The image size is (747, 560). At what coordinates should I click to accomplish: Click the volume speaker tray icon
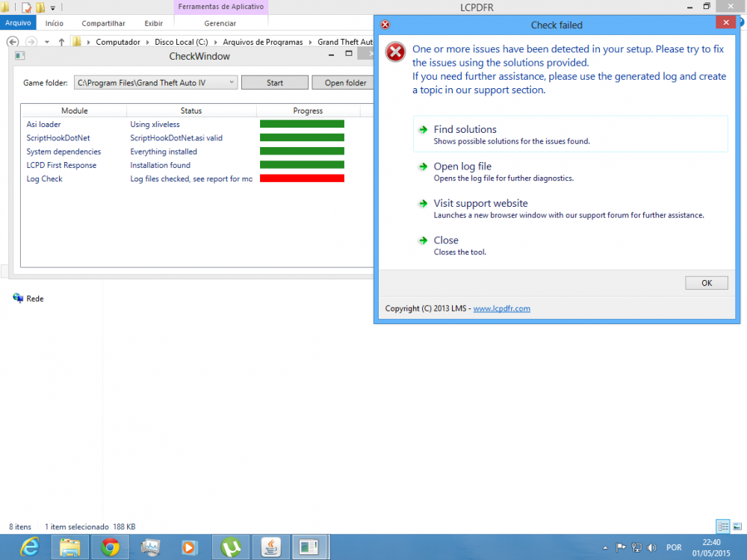(651, 547)
